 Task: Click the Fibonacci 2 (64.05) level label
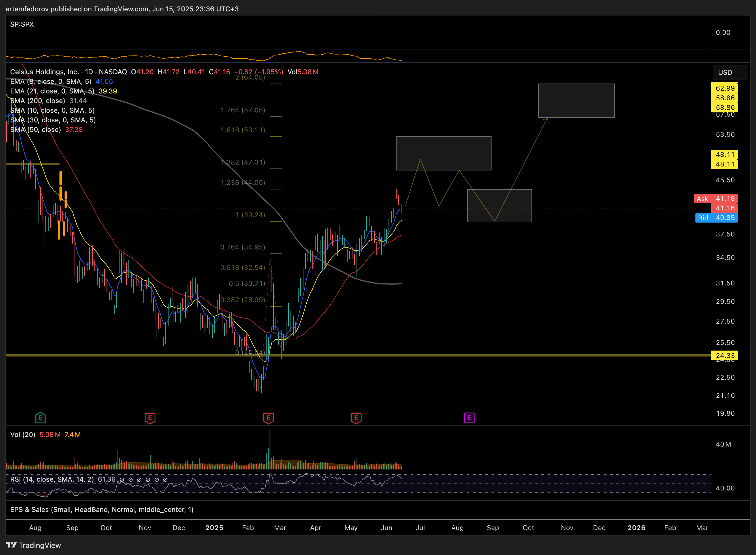tap(250, 77)
